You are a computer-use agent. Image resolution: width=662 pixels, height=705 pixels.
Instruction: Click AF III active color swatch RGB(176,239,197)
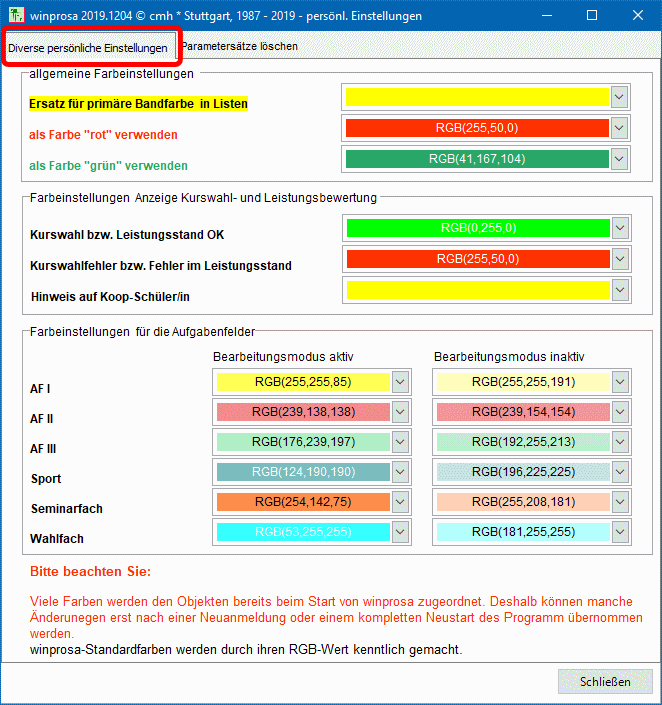[x=303, y=442]
